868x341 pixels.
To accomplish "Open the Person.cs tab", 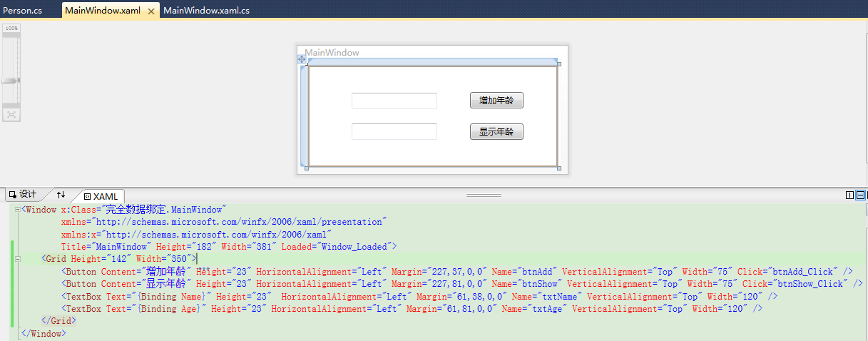I will tap(24, 10).
